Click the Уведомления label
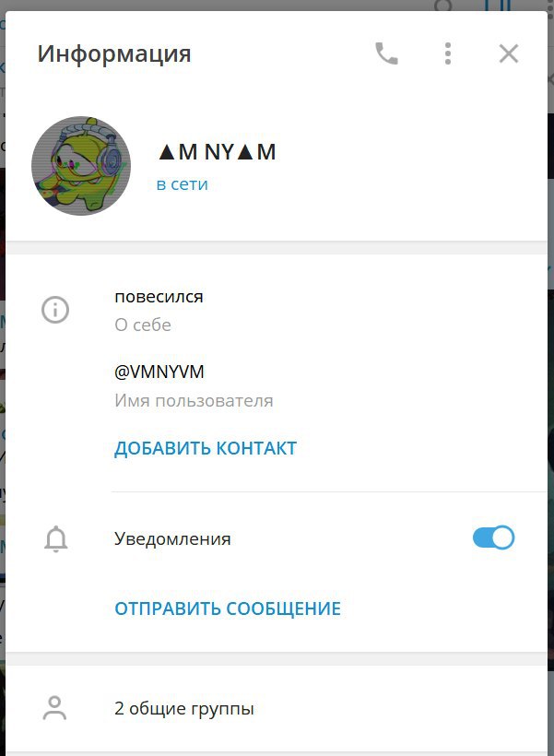The image size is (554, 756). 172,538
